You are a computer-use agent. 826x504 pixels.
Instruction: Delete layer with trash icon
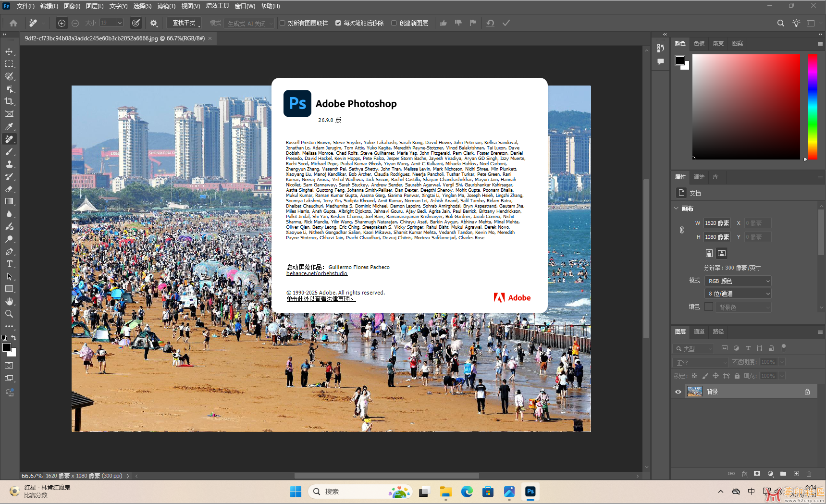(x=809, y=474)
